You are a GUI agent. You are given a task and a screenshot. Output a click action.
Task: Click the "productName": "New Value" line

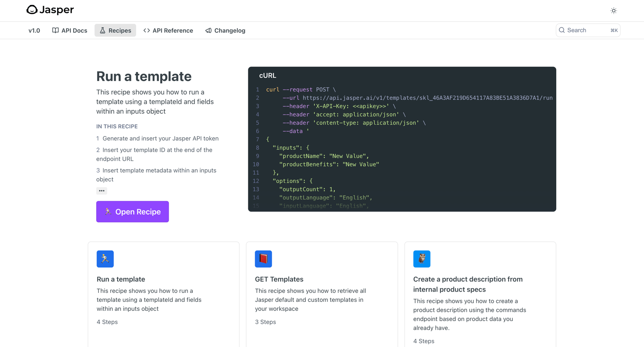[324, 156]
